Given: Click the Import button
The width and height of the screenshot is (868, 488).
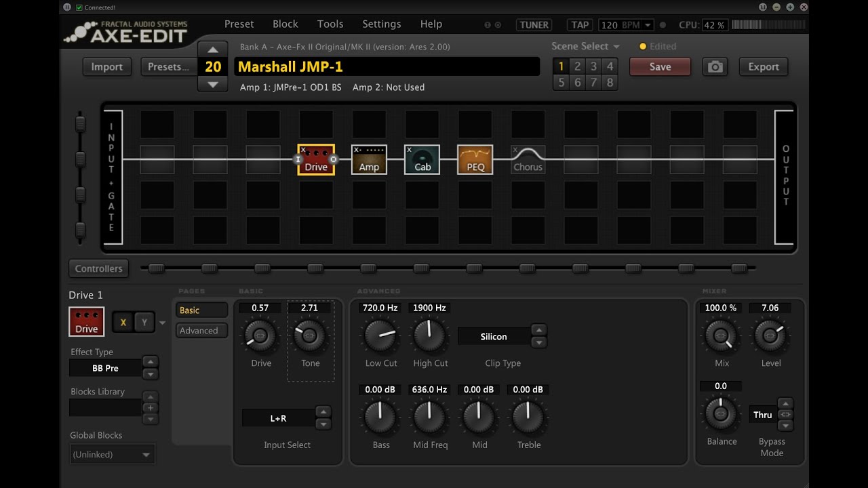Looking at the screenshot, I should tap(107, 66).
